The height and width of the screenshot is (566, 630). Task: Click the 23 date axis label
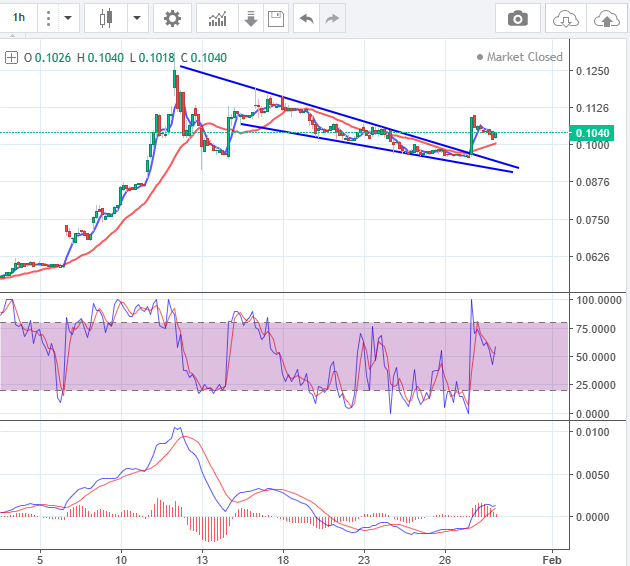[x=364, y=560]
